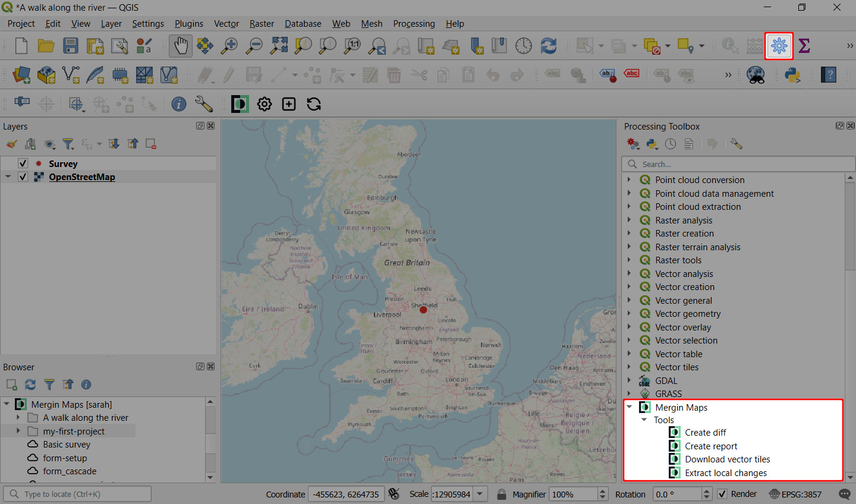856x504 pixels.
Task: Expand the Vector geometry group
Action: click(629, 313)
